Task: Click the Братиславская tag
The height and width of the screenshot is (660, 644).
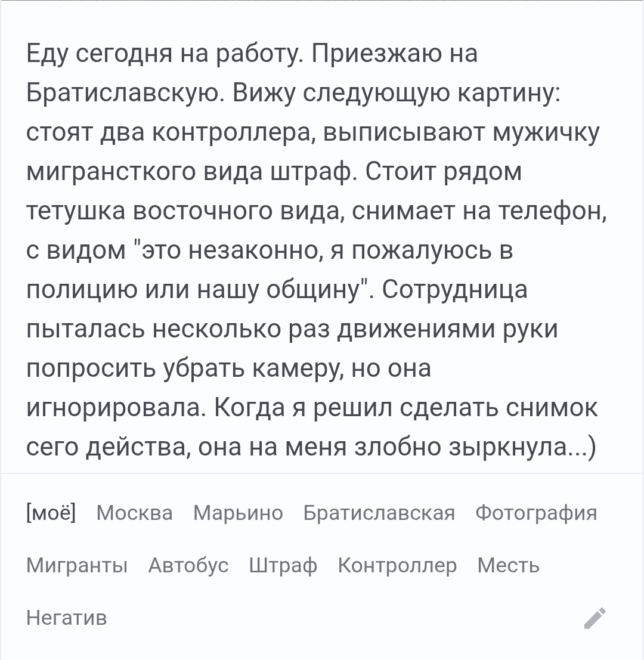Action: pos(379,513)
